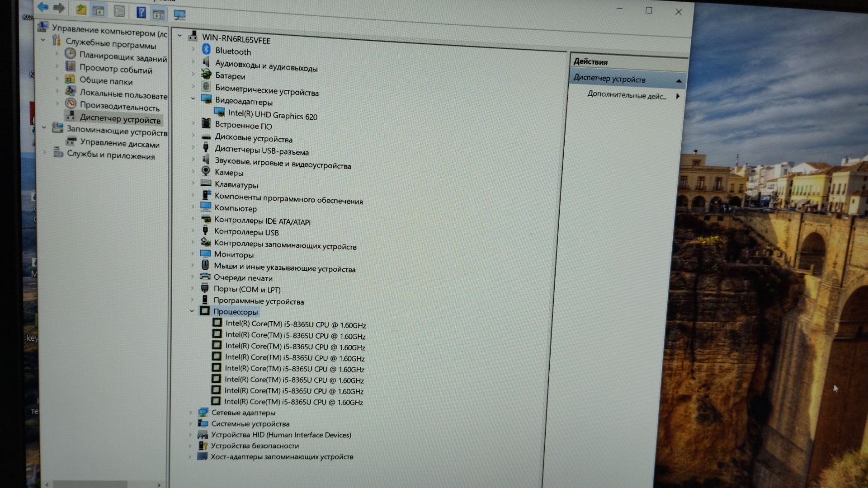Select first i5-8365U processor entry
Viewport: 868px width, 488px height.
[x=295, y=324]
